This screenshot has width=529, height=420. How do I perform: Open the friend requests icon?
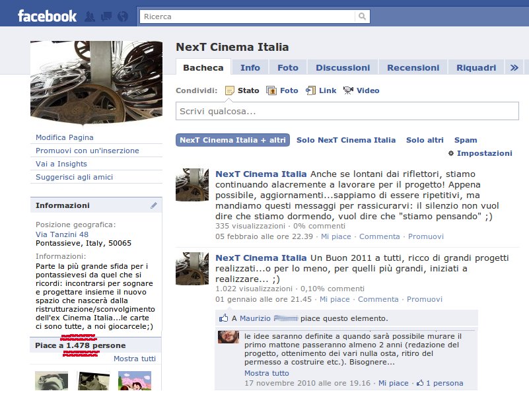tap(90, 17)
